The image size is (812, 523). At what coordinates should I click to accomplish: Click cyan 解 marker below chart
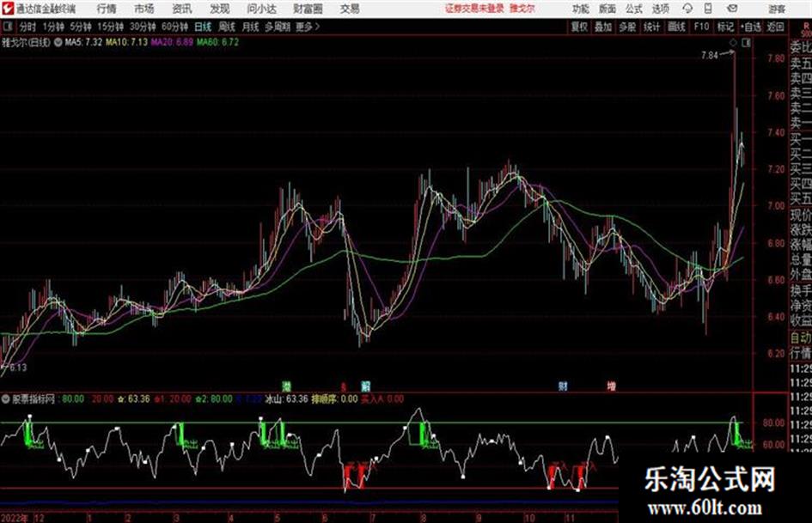[x=365, y=386]
